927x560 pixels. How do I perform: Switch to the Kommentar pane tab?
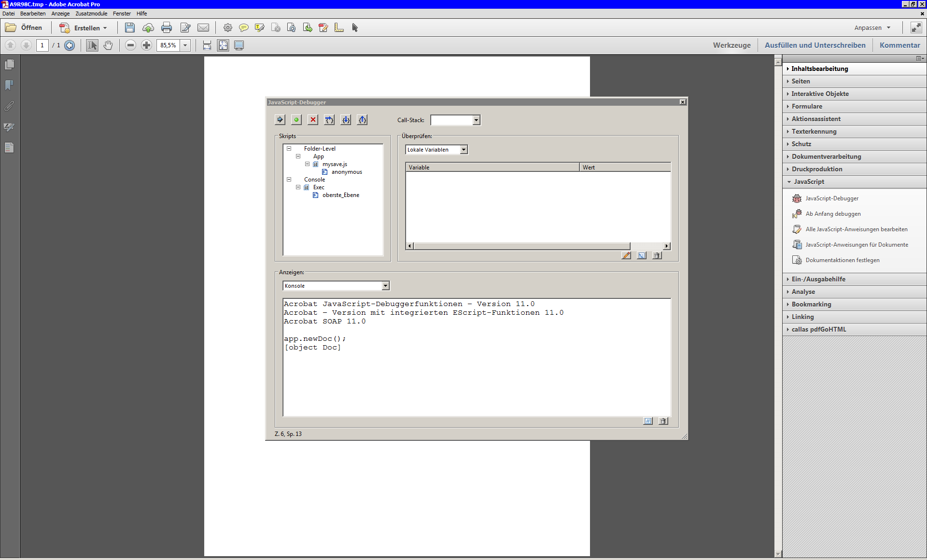tap(899, 45)
